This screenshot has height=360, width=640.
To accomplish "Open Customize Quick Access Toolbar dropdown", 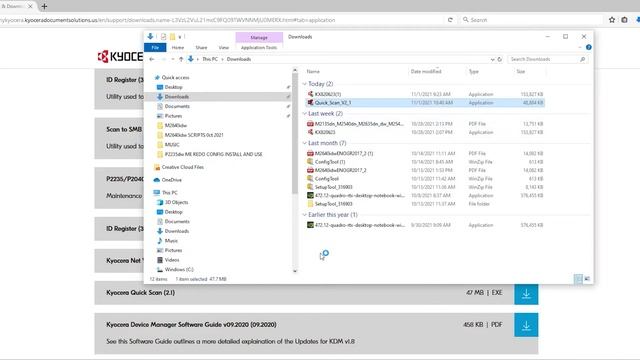I will tap(180, 37).
